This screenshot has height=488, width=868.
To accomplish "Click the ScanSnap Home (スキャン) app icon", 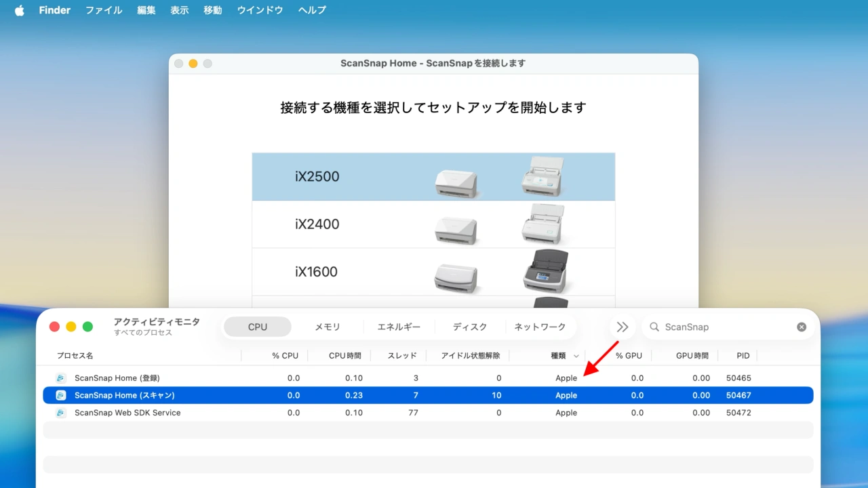I will coord(60,395).
